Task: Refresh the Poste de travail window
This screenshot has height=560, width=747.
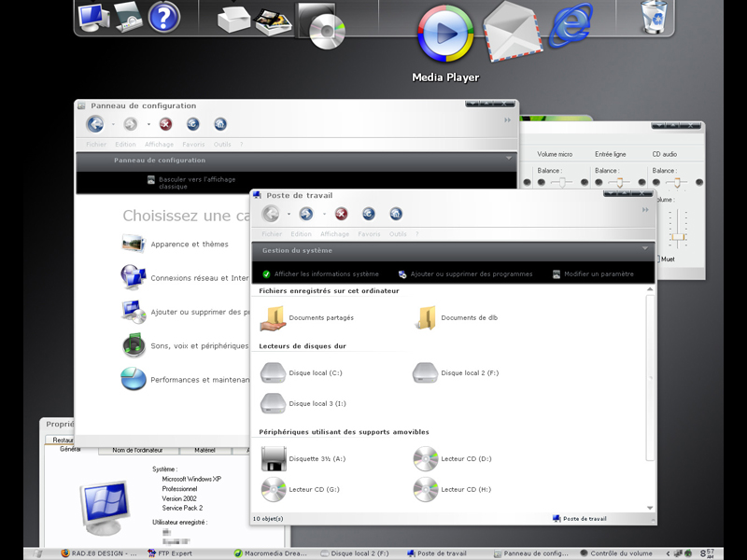Action: (368, 214)
